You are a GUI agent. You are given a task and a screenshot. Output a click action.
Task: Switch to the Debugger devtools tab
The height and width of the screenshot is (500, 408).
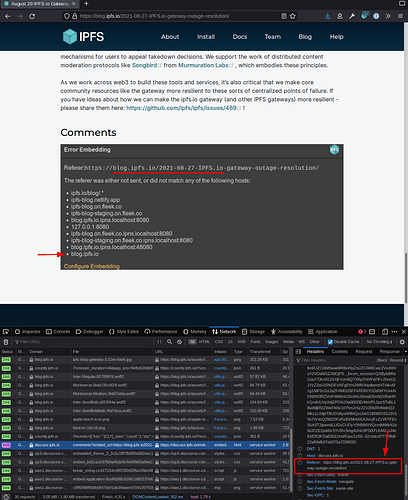89,332
